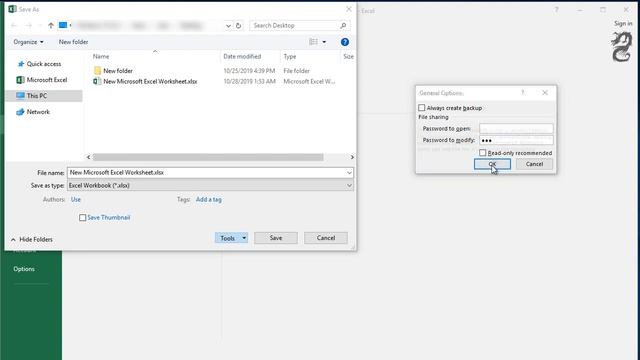
Task: Expand the view options dropdown arrow
Action: click(324, 42)
